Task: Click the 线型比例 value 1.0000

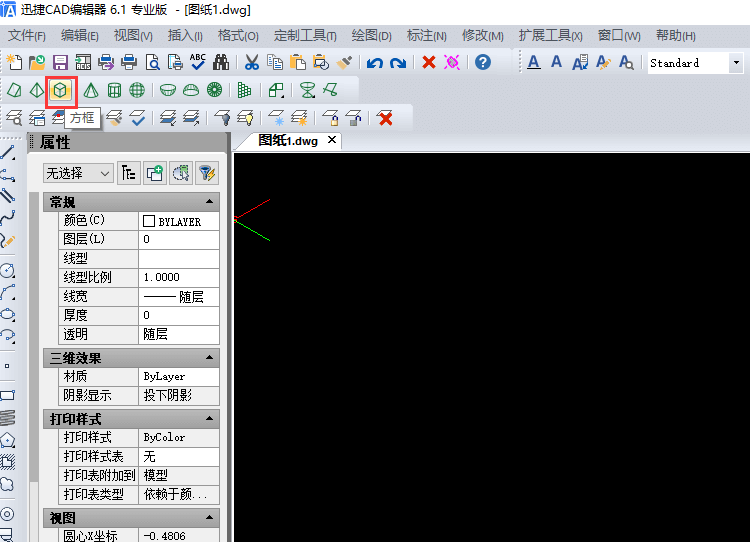Action: [x=179, y=277]
